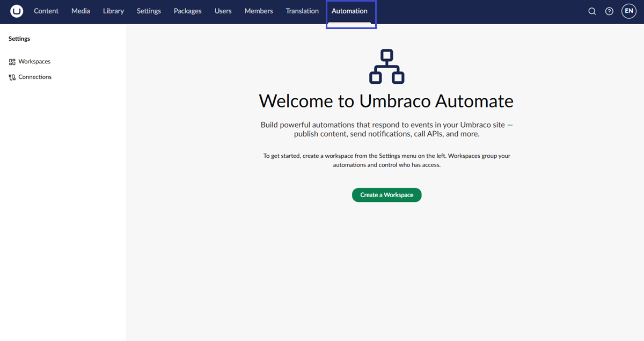The width and height of the screenshot is (644, 341).
Task: Go to the Members section
Action: pos(259,11)
